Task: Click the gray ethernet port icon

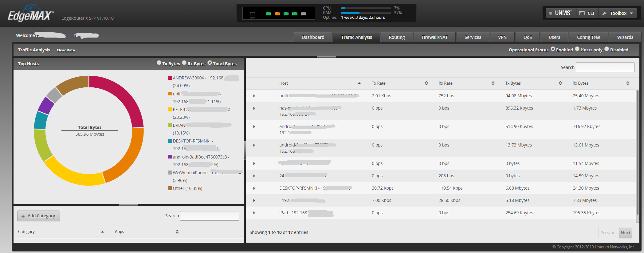Action: (x=304, y=14)
